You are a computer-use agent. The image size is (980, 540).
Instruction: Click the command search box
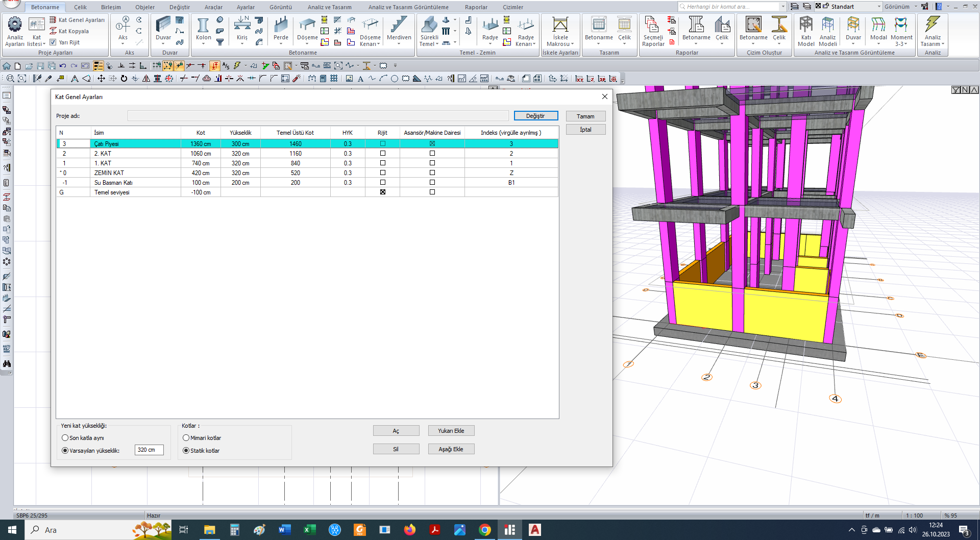pyautogui.click(x=732, y=7)
